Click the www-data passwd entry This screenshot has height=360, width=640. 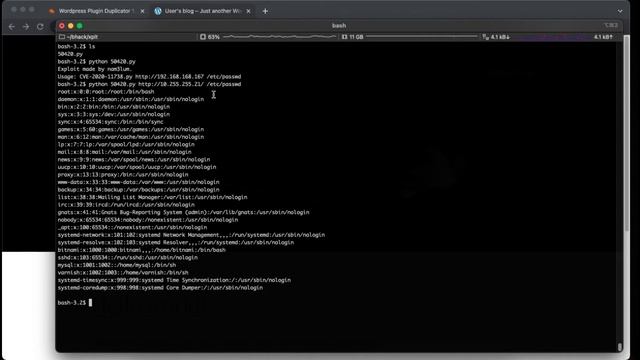138,182
